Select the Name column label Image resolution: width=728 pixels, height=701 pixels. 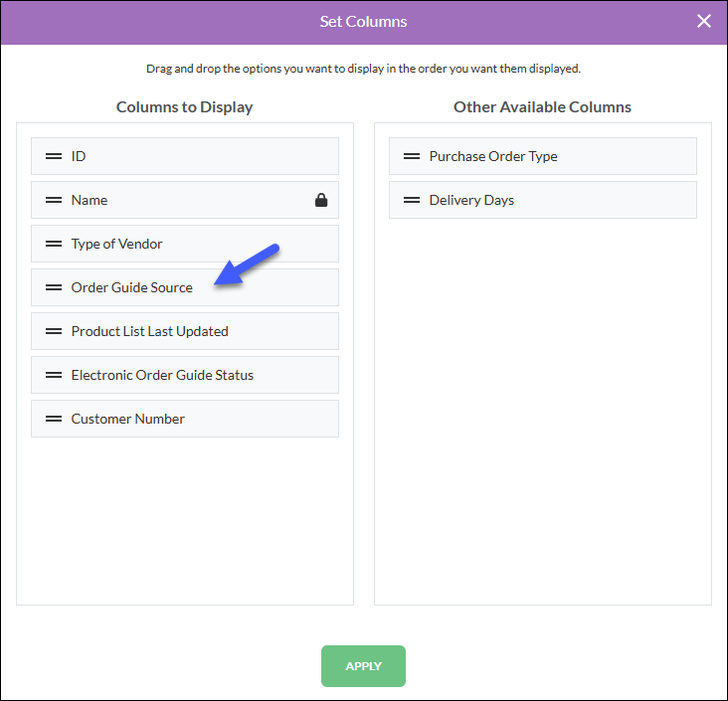point(90,200)
